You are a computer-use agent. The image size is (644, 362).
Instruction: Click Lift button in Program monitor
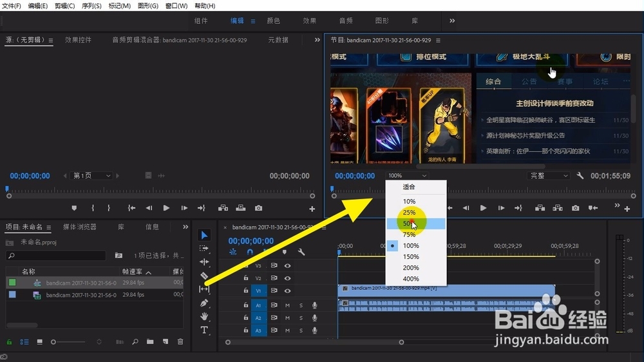(x=540, y=208)
